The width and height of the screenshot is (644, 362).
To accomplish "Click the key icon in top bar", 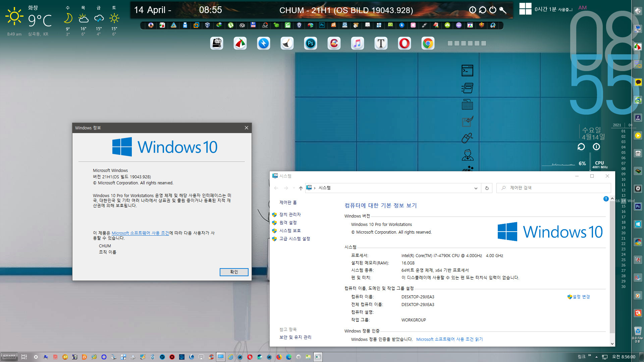I will (x=502, y=10).
